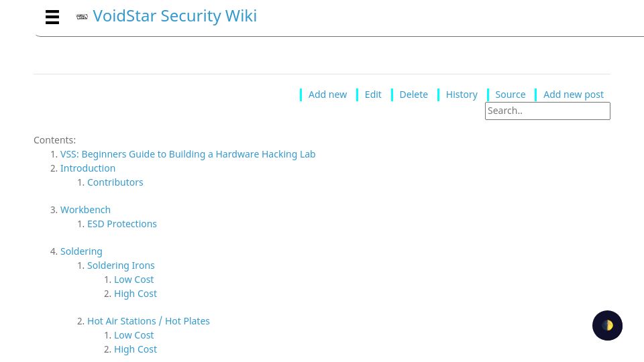Jump to VSS: Beginners Guide to Building a Hardware Hacking Lab
The image size is (644, 362).
(188, 154)
